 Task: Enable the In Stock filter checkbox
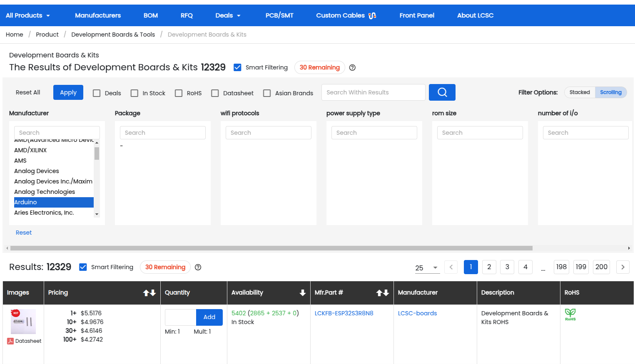[x=134, y=93]
